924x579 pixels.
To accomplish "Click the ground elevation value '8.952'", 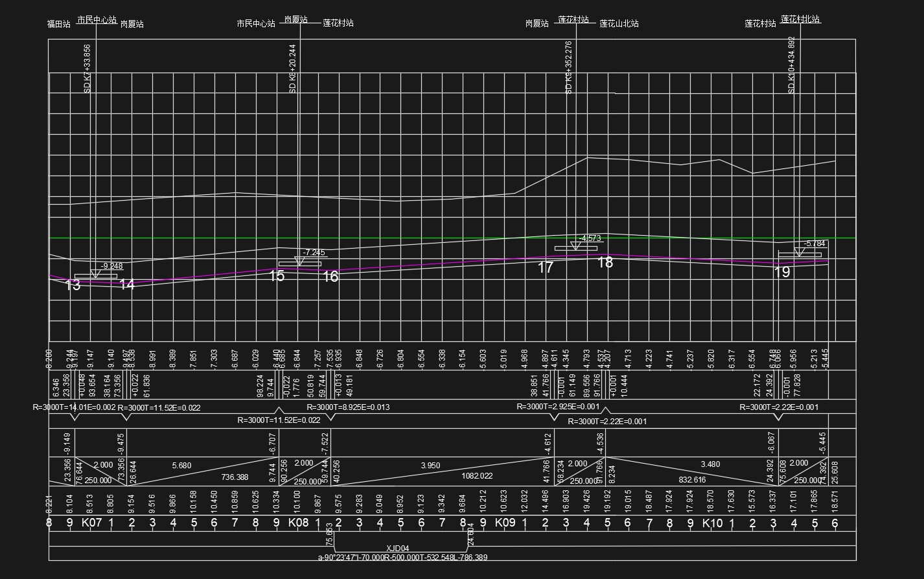I will [x=400, y=503].
